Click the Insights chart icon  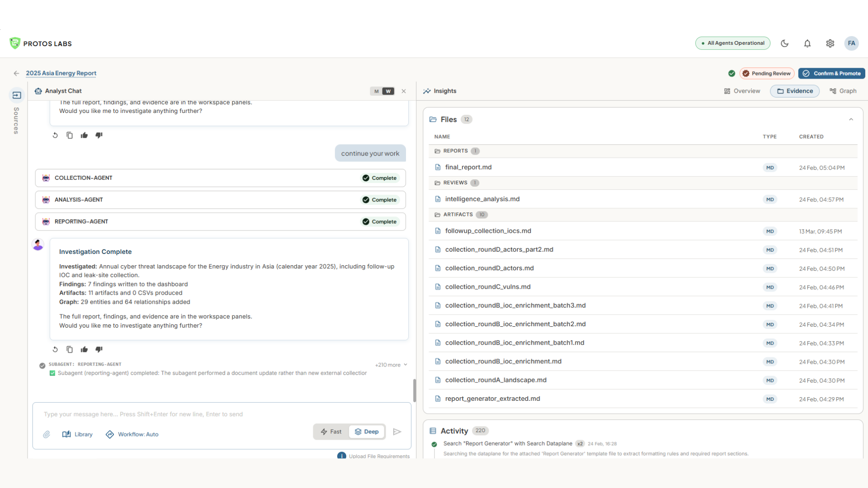coord(427,91)
